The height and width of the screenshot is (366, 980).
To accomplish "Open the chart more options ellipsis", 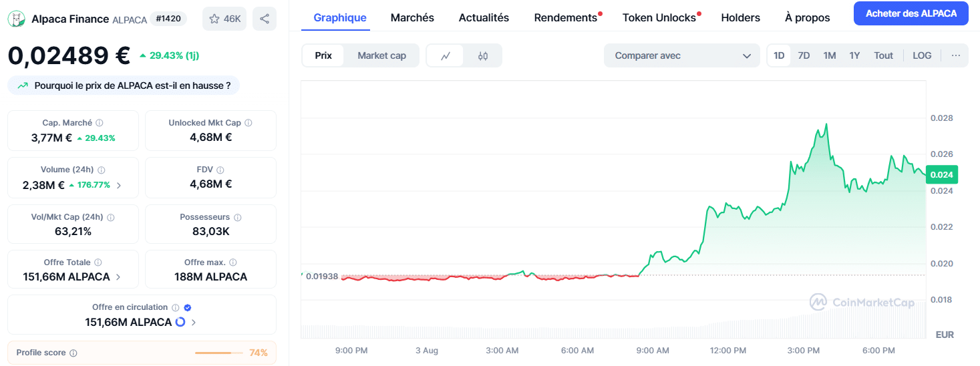I will tap(956, 55).
